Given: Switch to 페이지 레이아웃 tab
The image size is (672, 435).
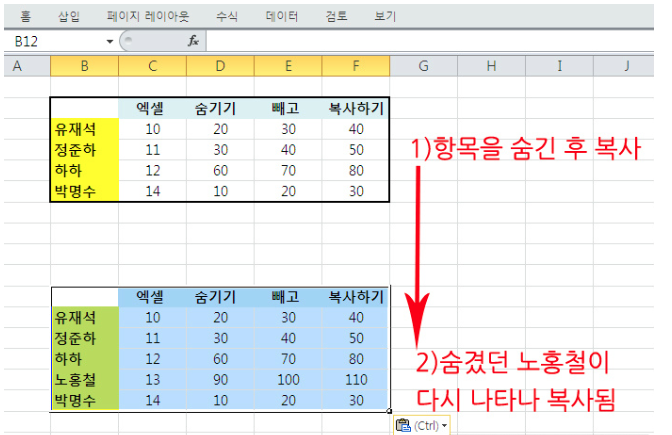Looking at the screenshot, I should pyautogui.click(x=148, y=16).
